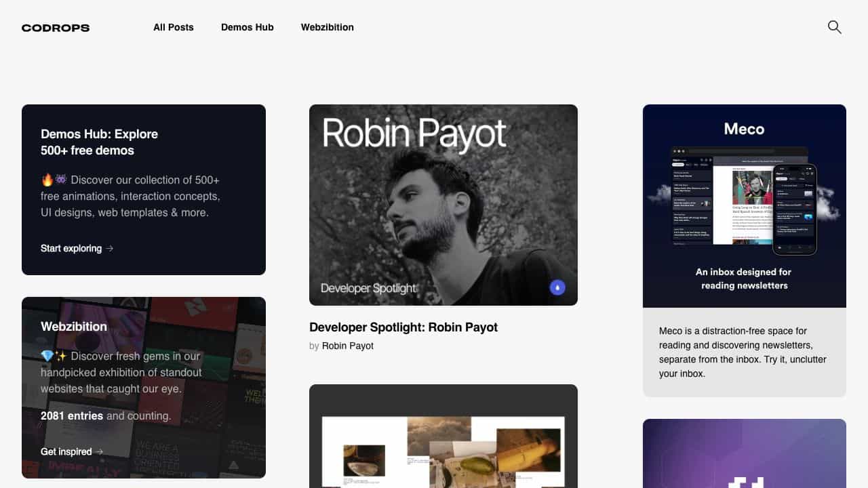The width and height of the screenshot is (868, 488).
Task: Click the purple ad card below Meco
Action: tap(745, 453)
